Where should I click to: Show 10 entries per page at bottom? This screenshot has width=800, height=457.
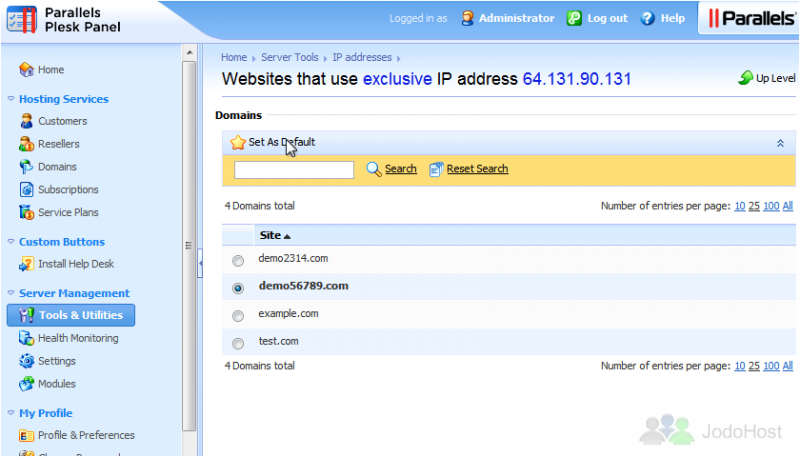point(740,366)
